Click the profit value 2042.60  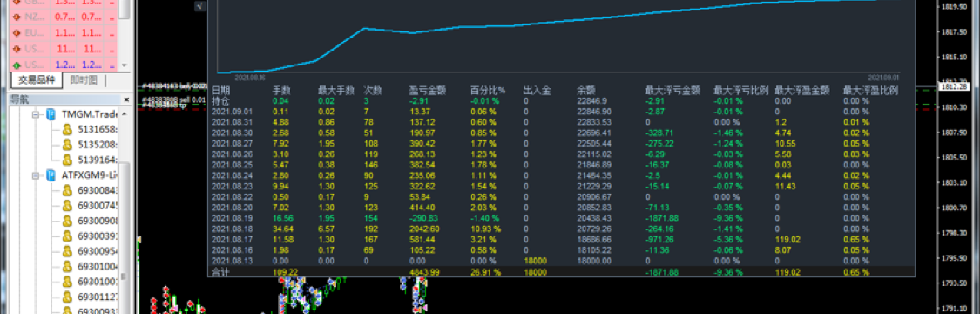[x=424, y=229]
